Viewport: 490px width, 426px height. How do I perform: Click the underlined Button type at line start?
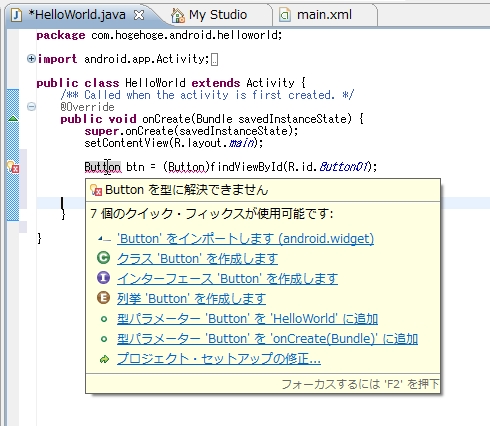point(102,166)
